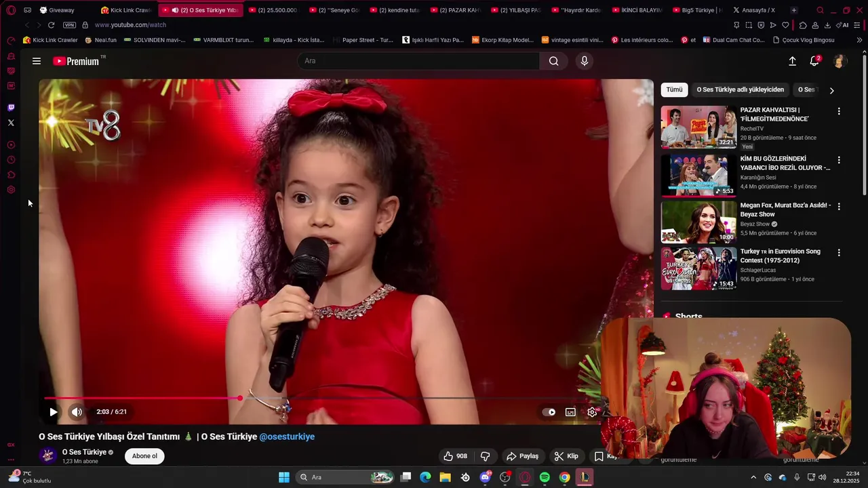Screen dimensions: 868x488
Task: Open YouTube notifications bell
Action: [814, 61]
